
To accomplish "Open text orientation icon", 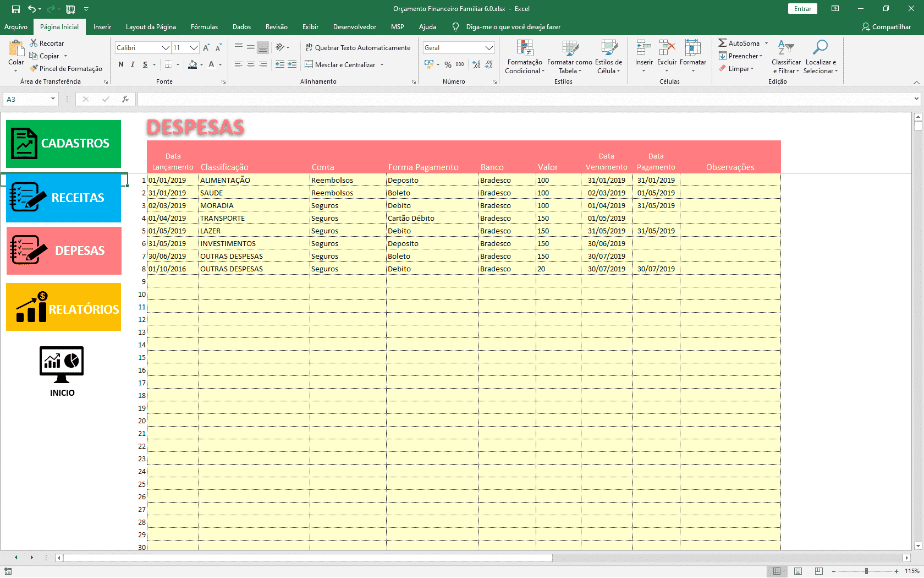I will point(280,47).
